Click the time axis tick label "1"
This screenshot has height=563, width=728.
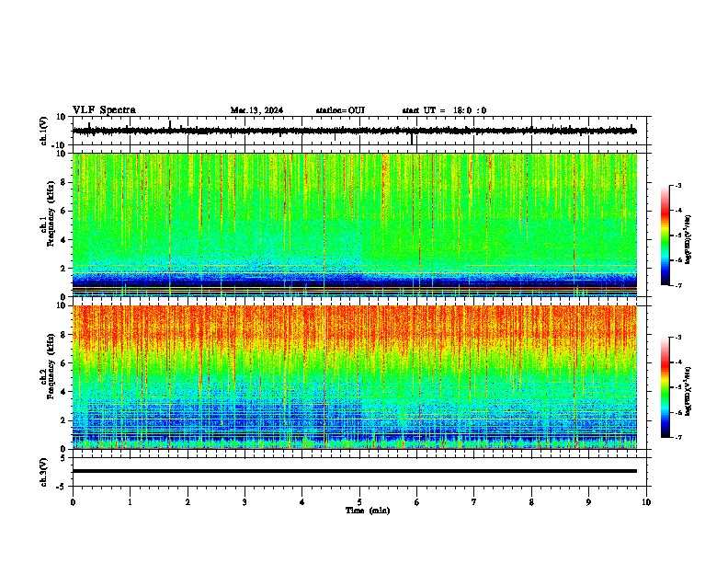click(131, 502)
